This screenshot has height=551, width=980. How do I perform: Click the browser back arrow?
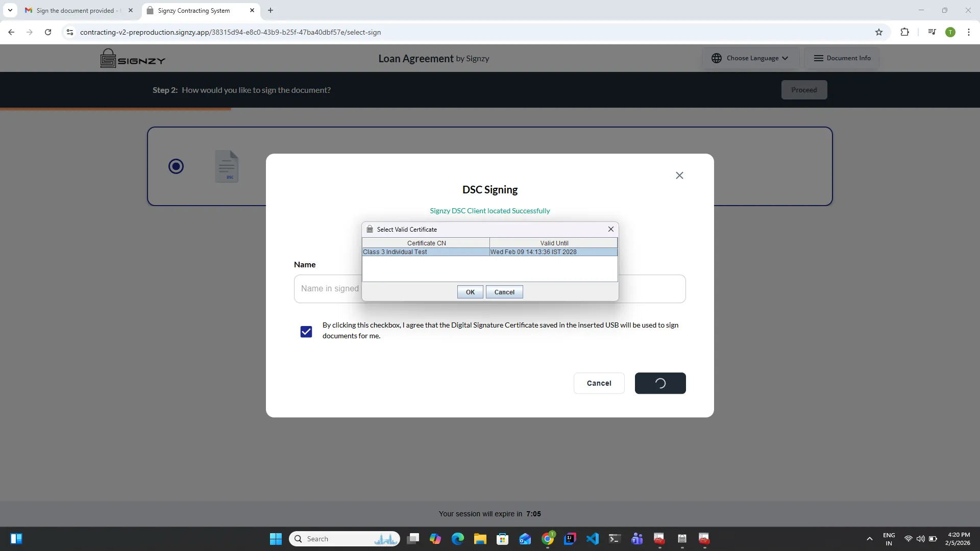[x=11, y=32]
